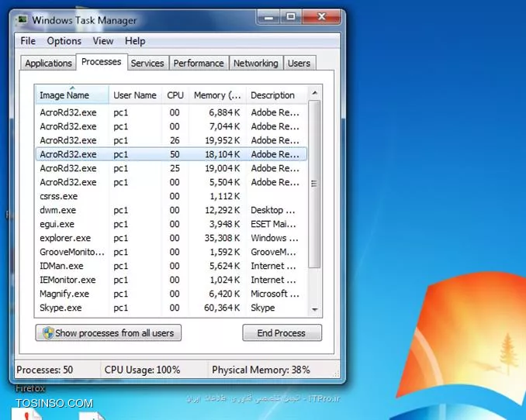Open the Options menu
This screenshot has width=526, height=420.
pos(64,41)
